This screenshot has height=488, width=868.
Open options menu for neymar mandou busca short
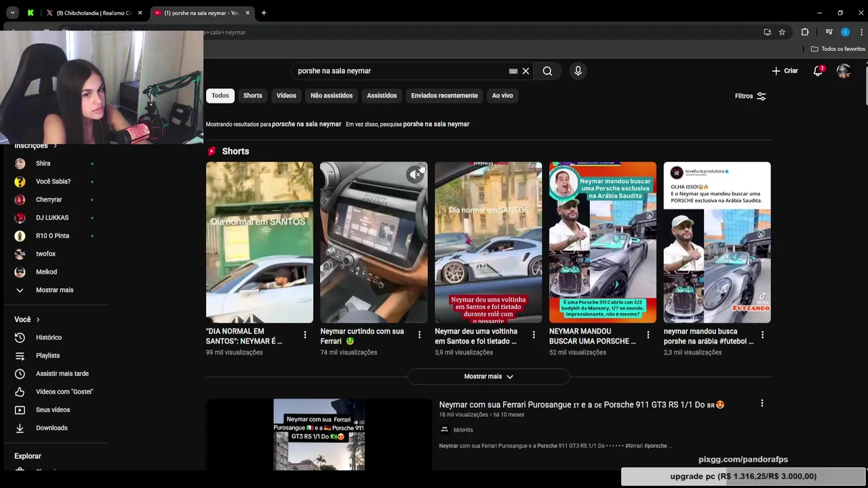[762, 335]
